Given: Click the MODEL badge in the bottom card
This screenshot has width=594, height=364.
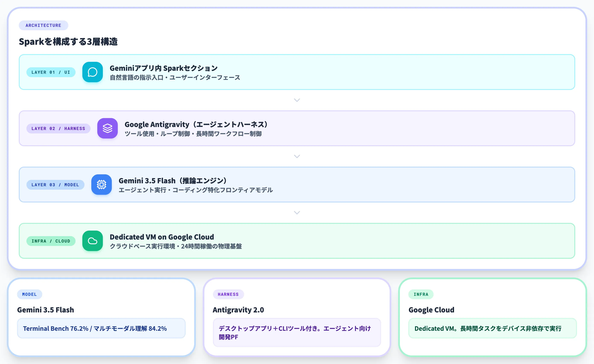Looking at the screenshot, I should point(29,295).
